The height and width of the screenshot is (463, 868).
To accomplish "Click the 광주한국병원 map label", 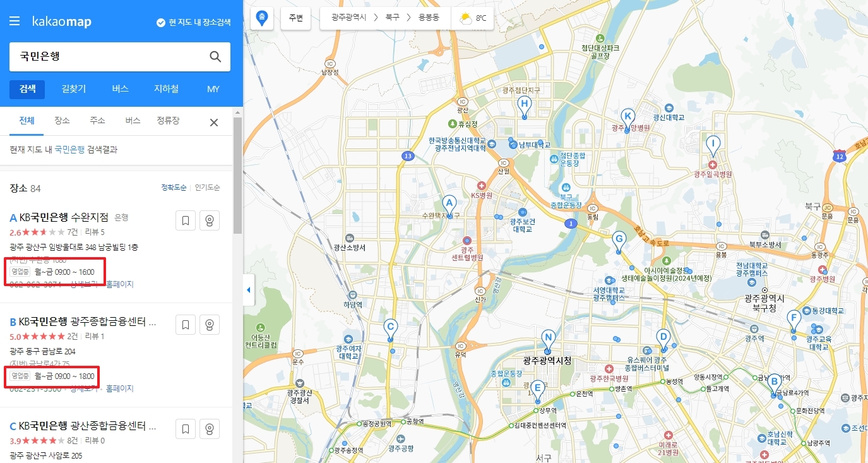I will tap(609, 378).
